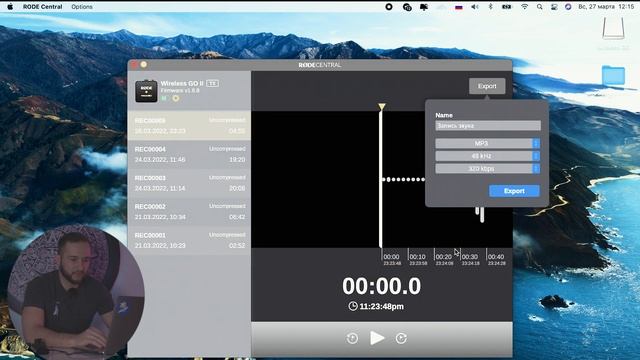Open the Options menu
Image resolution: width=640 pixels, height=360 pixels.
pyautogui.click(x=82, y=7)
